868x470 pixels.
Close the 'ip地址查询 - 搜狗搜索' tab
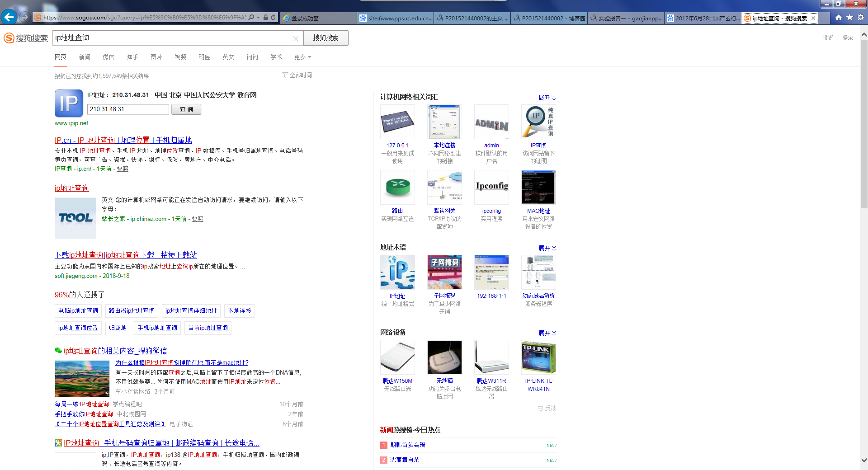tap(813, 18)
